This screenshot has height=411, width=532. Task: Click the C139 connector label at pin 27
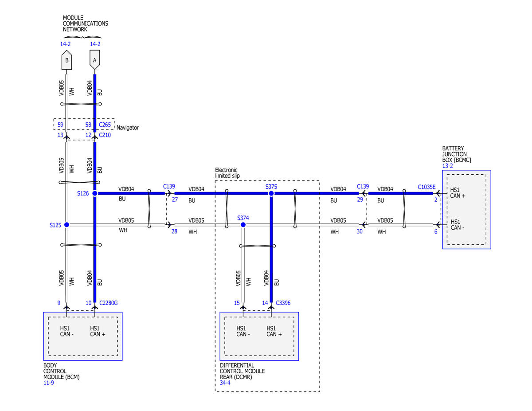[x=170, y=187]
